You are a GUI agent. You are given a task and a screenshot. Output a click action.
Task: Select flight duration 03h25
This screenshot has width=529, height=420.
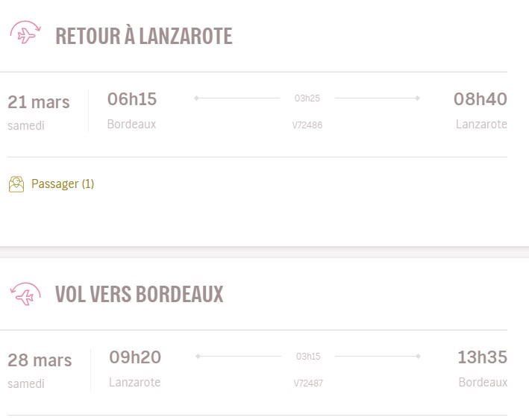tap(307, 98)
